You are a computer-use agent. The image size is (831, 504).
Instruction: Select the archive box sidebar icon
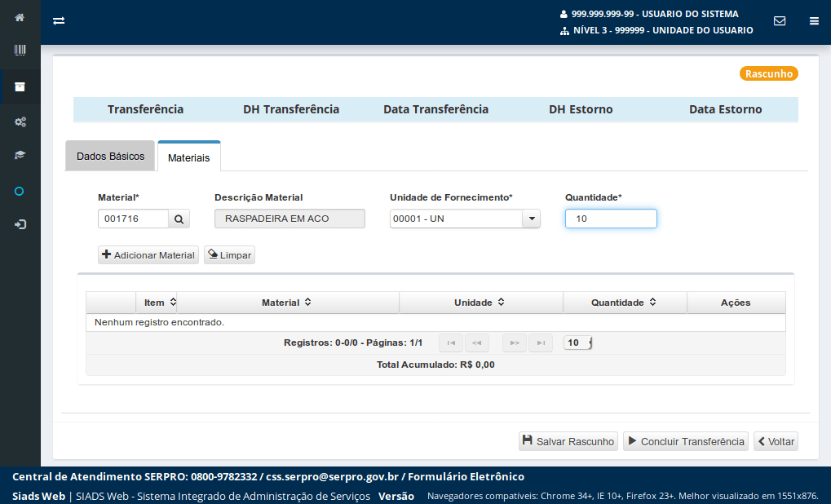click(20, 87)
